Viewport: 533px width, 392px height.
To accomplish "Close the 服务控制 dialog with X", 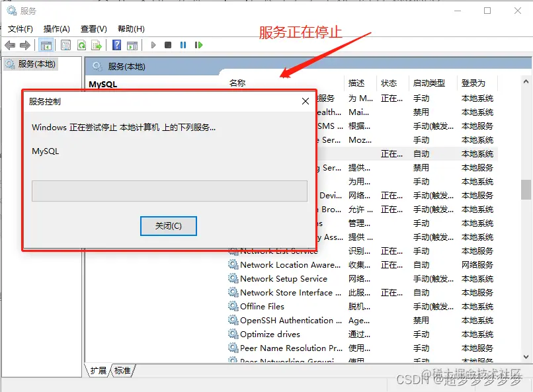I will (x=306, y=101).
